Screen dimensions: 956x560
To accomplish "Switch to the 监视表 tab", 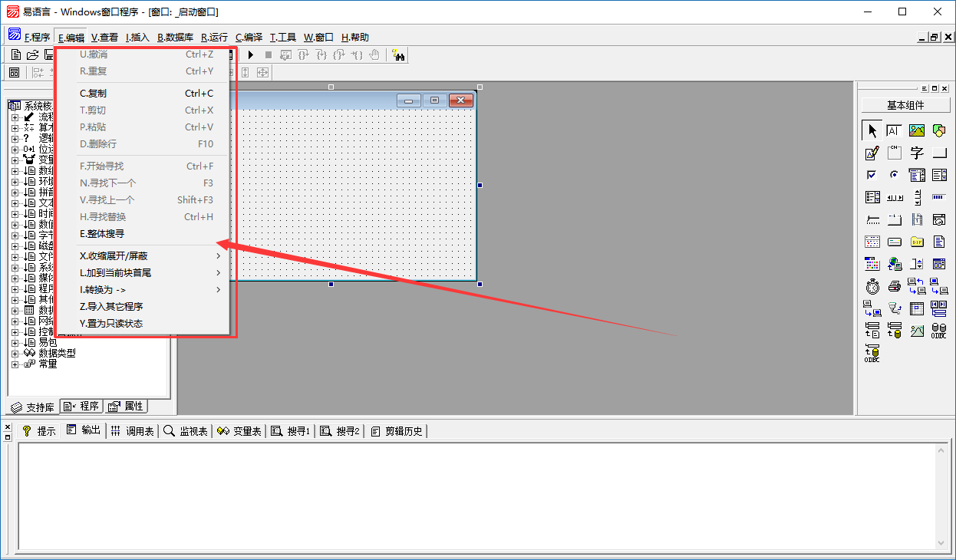I will pyautogui.click(x=185, y=431).
